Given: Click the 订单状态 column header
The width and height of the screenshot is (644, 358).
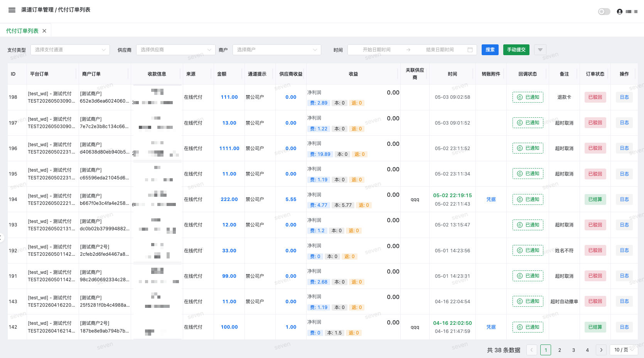Looking at the screenshot, I should click(595, 74).
